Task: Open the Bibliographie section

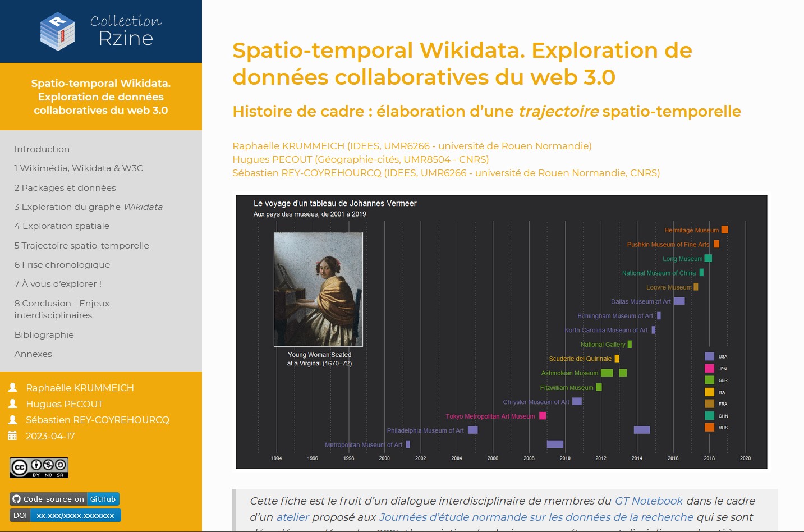Action: 44,334
